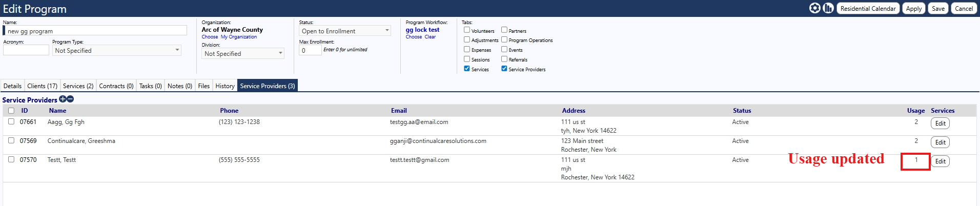
Task: Enable the Expenses checkbox
Action: click(467, 49)
